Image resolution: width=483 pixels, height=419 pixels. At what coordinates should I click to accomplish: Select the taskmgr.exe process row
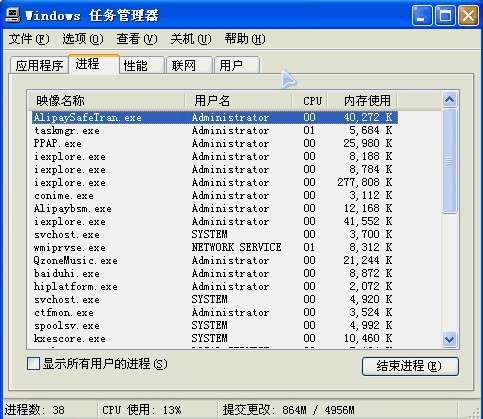[214, 130]
